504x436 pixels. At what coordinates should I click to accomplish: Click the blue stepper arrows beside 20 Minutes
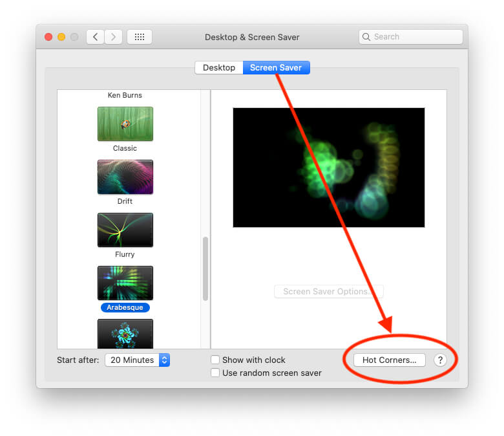point(164,360)
